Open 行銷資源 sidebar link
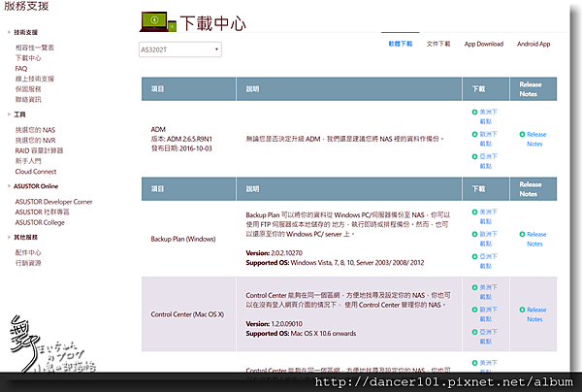582x392 pixels. point(28,263)
